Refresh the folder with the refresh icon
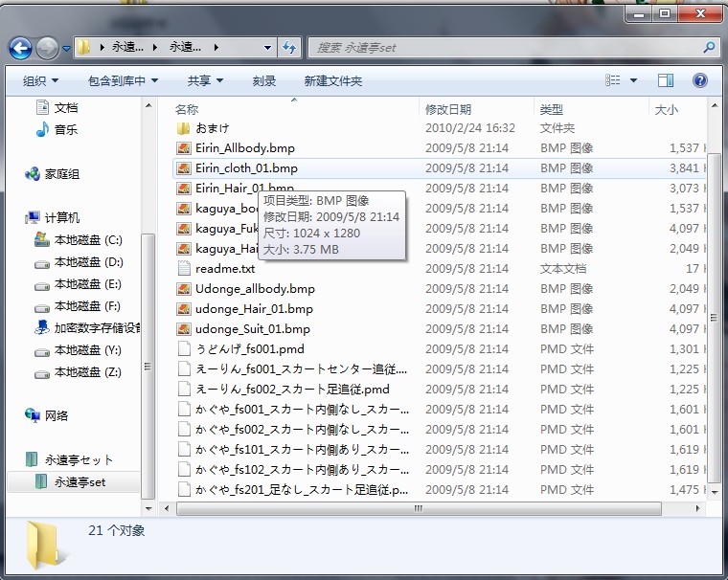 coord(289,47)
